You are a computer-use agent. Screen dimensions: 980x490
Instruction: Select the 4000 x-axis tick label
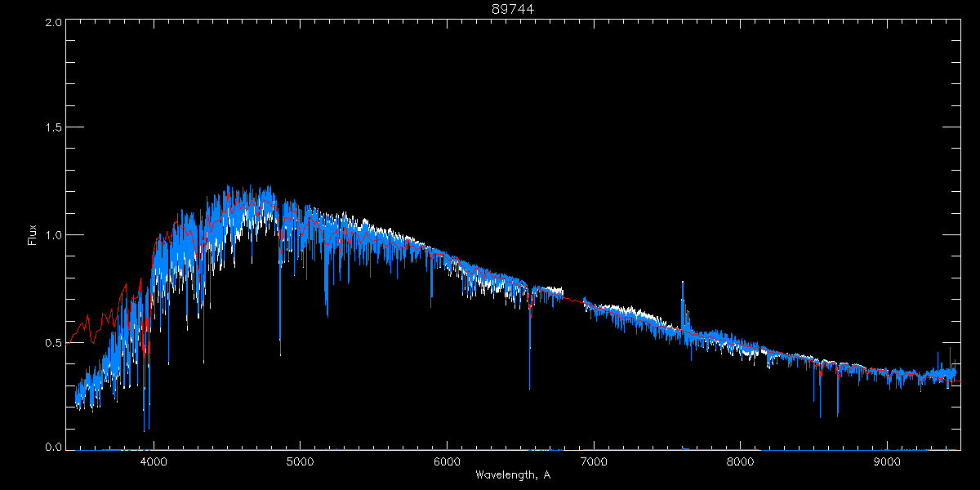click(154, 461)
